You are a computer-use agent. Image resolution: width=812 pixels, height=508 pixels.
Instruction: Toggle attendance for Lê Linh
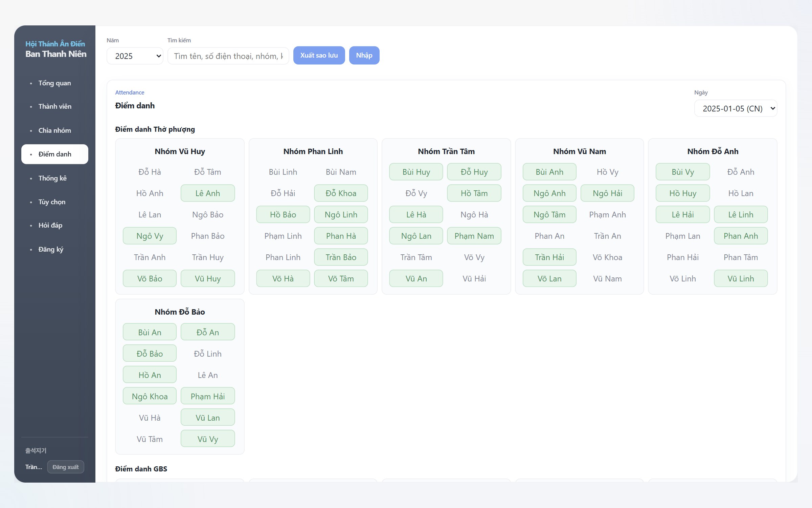pos(741,214)
